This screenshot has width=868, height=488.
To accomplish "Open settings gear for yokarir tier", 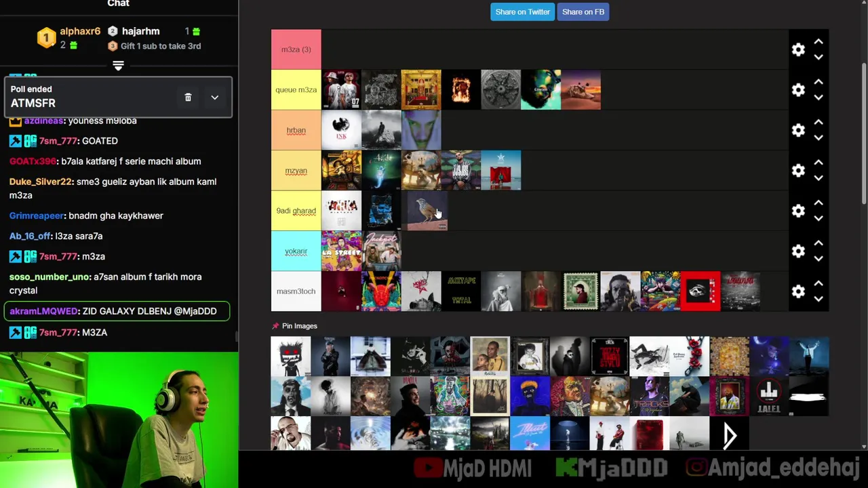I will 798,251.
